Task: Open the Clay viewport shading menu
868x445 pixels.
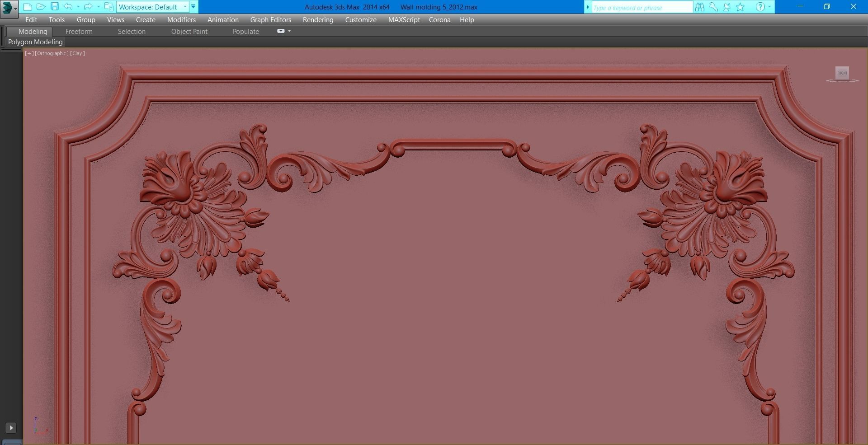Action: tap(77, 53)
